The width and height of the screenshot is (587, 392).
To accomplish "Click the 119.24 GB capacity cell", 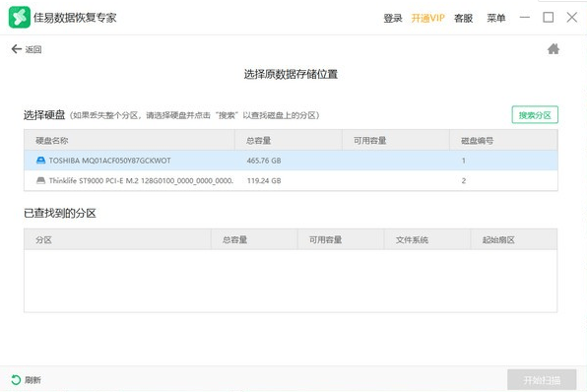I will coord(264,181).
